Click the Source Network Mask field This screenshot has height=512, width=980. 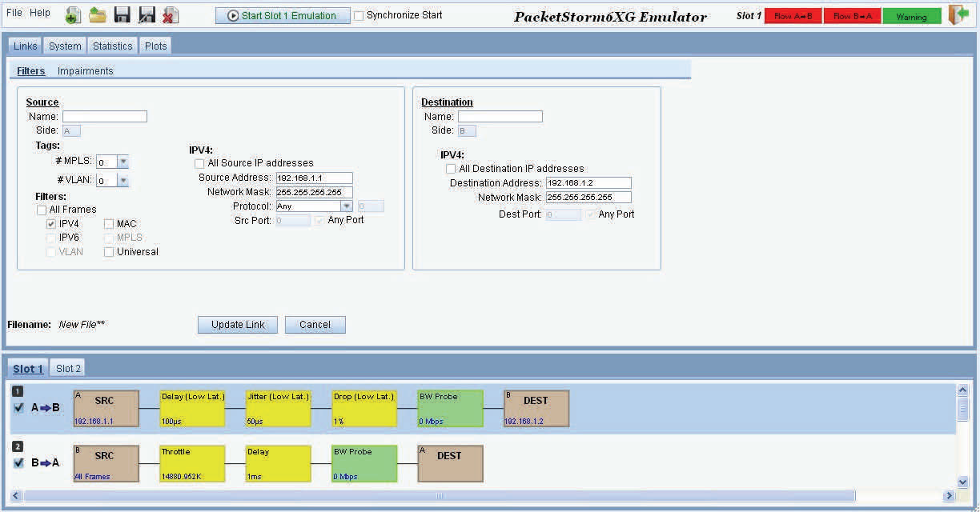(x=315, y=192)
